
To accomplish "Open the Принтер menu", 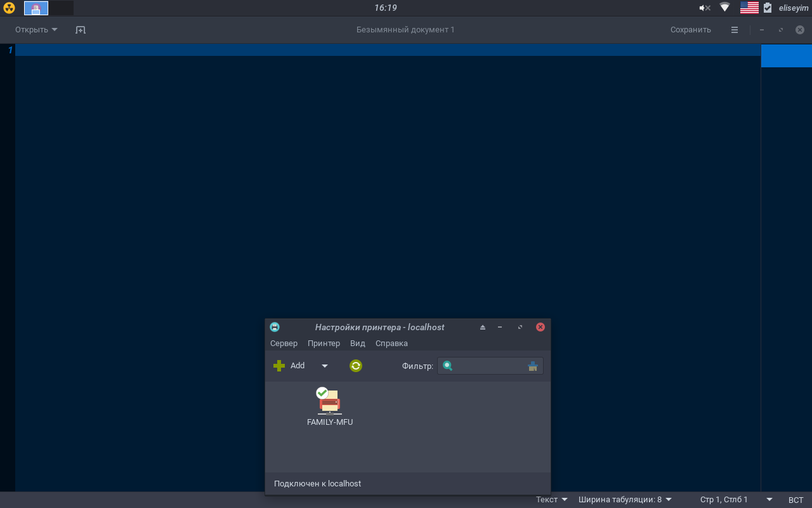I will tap(324, 344).
